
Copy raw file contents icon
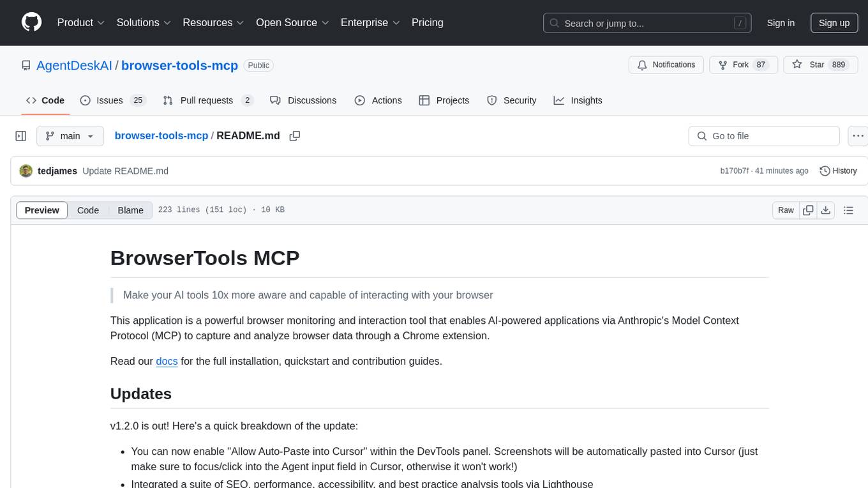point(808,210)
